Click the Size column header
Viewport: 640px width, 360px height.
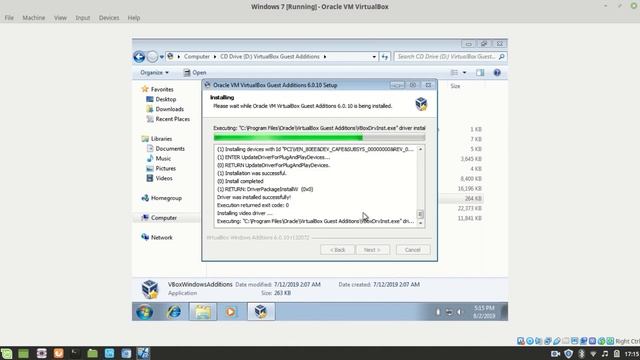point(455,86)
